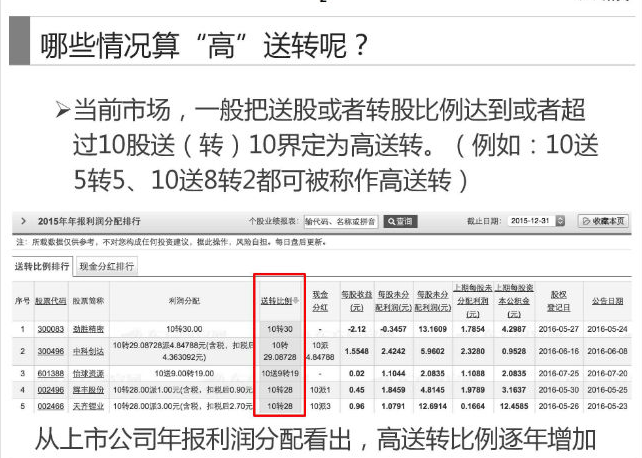The image size is (642, 458).
Task: Select the 2016-06-08 announcement date
Action: pyautogui.click(x=607, y=351)
